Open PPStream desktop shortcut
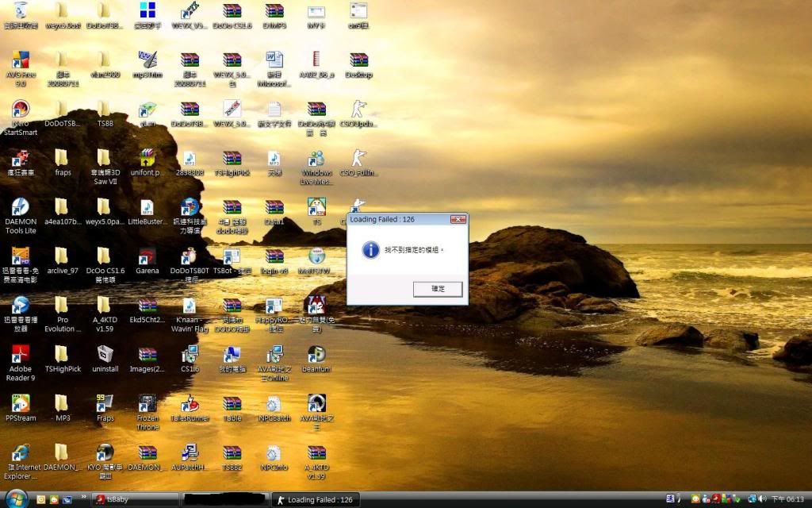 pos(20,403)
